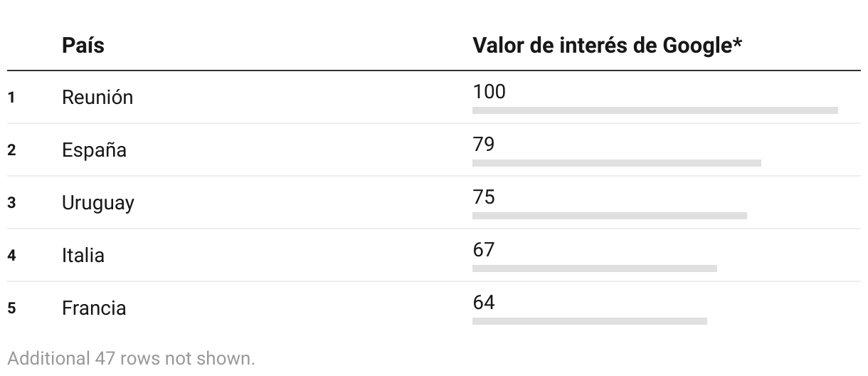Viewport: 868px width, 376px height.
Task: Click the value 79 text
Action: 484,145
